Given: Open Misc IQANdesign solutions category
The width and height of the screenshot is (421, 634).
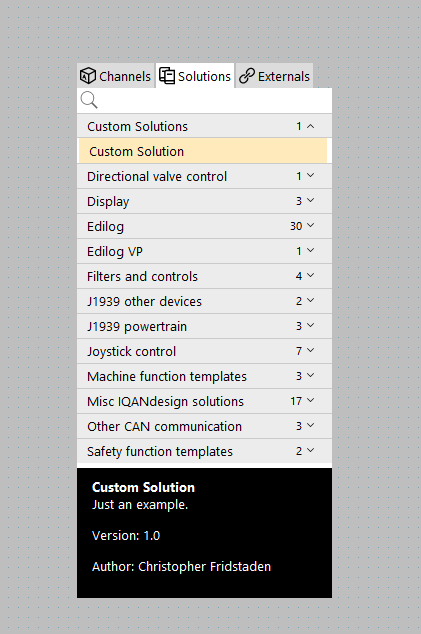Looking at the screenshot, I should tap(204, 401).
